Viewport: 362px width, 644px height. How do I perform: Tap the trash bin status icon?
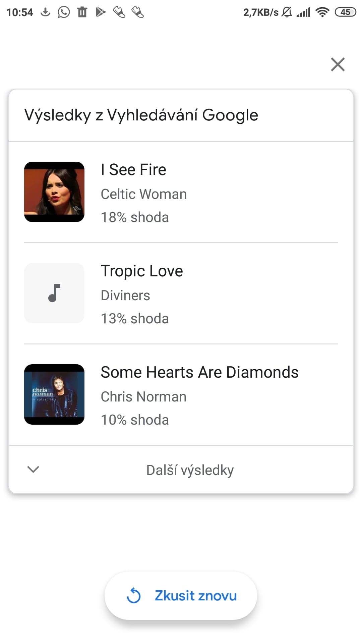tap(82, 12)
